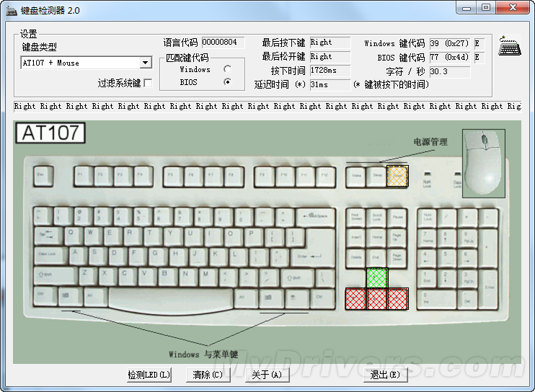This screenshot has height=392, width=535.
Task: Click the Print Screen key on keyboard image
Action: 356,218
